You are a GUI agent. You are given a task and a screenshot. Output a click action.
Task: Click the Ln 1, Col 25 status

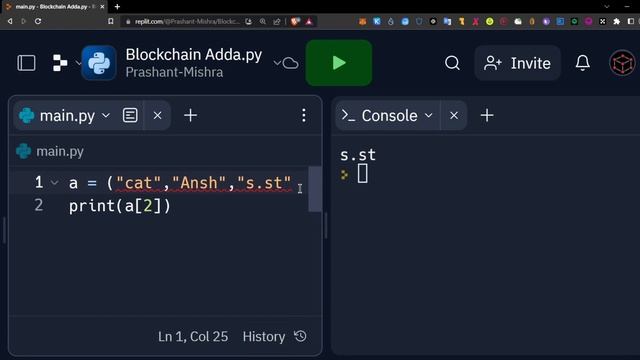pos(193,337)
